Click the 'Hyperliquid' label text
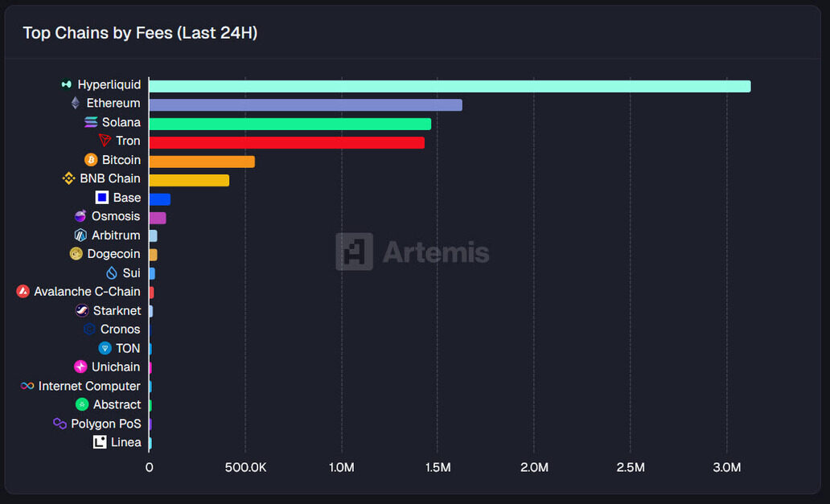This screenshot has height=504, width=830. tap(109, 84)
